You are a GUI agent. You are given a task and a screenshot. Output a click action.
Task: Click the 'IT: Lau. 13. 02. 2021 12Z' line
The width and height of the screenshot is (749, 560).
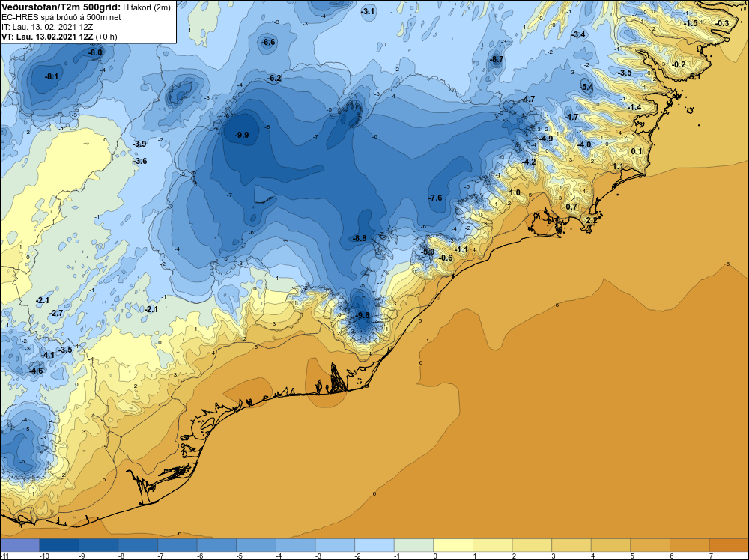(47, 27)
